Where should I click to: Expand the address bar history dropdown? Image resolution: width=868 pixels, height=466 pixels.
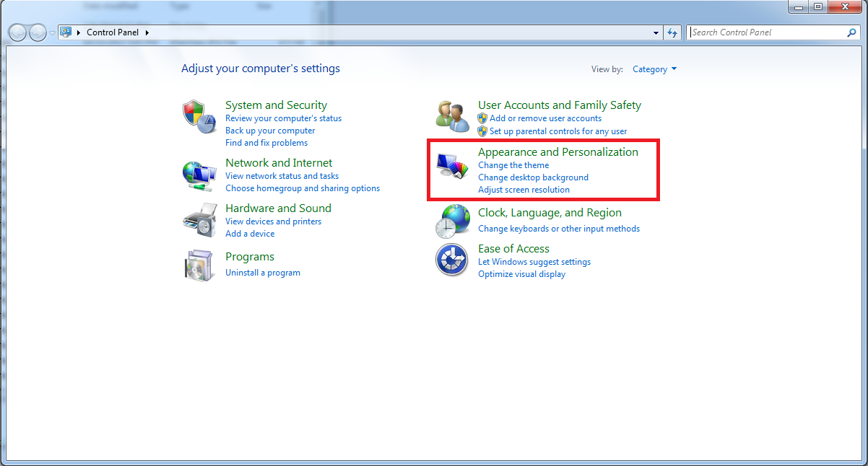click(x=656, y=32)
